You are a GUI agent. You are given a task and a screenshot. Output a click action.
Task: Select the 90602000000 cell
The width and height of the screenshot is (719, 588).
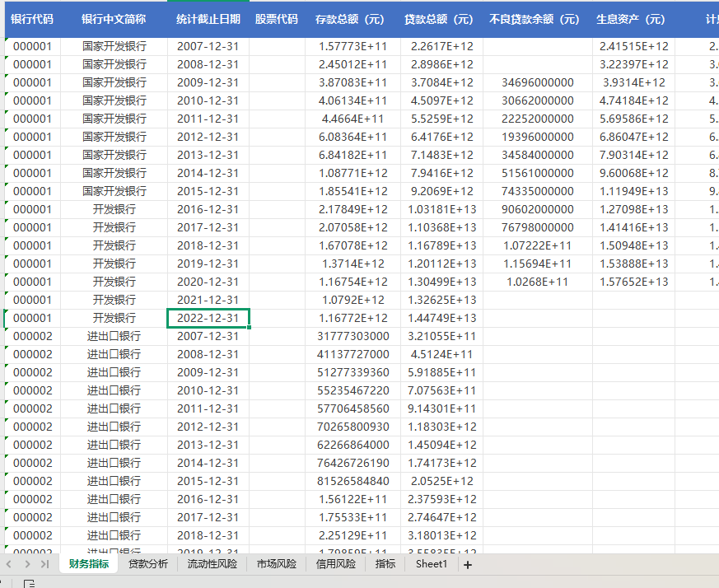[538, 209]
